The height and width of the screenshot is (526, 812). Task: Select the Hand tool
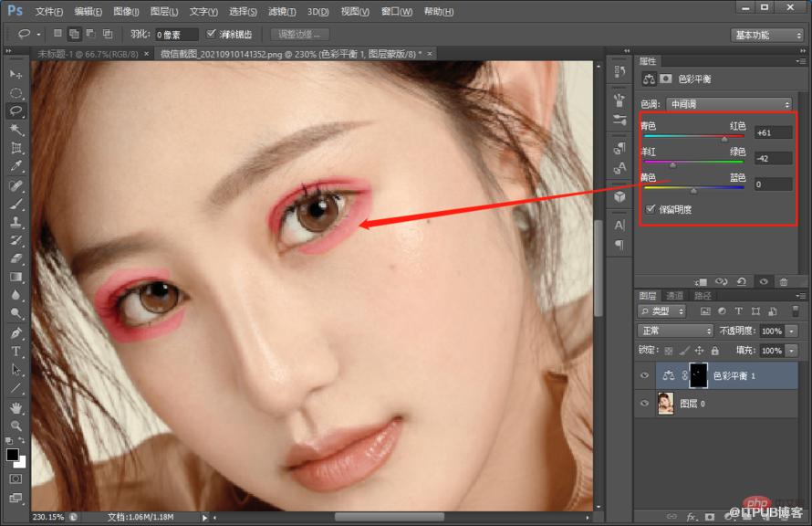[16, 408]
